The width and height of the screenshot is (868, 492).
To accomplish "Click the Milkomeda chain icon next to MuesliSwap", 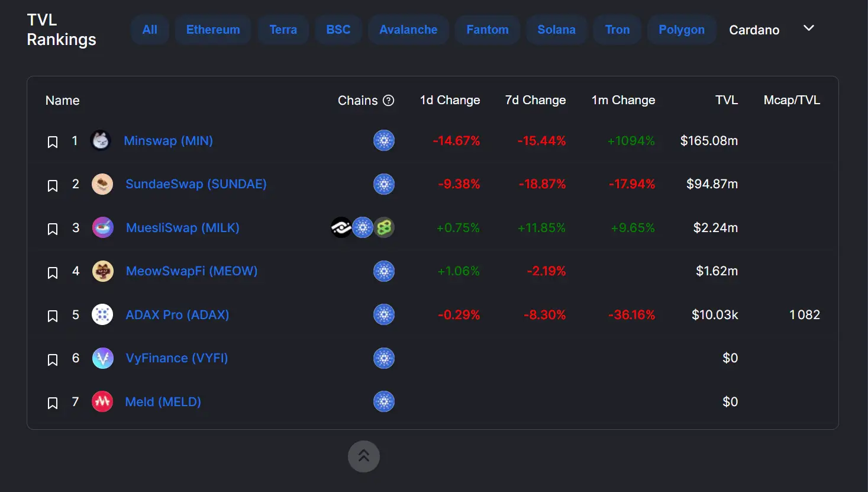I will 340,227.
